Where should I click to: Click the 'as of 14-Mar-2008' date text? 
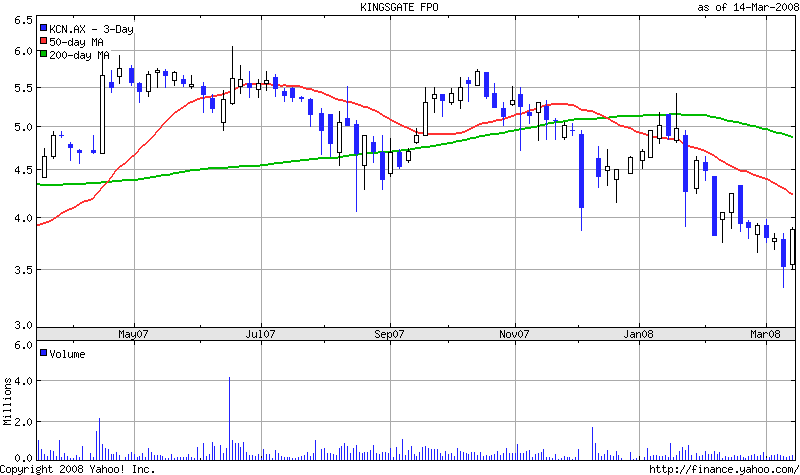747,7
